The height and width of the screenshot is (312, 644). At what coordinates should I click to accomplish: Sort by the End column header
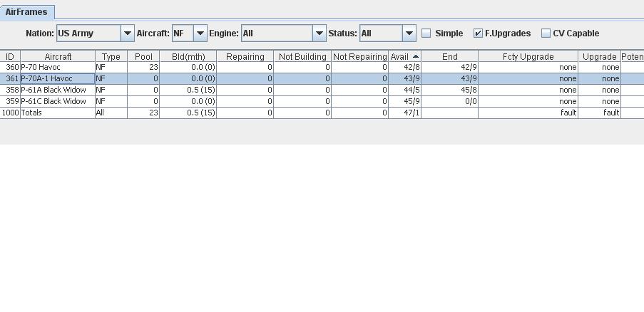450,56
